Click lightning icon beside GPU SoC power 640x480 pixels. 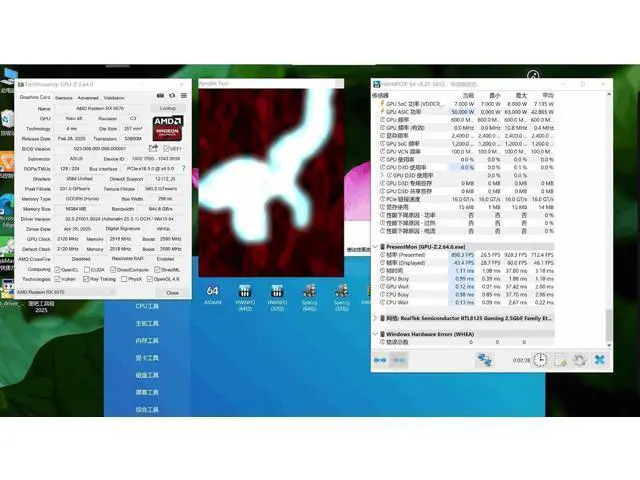click(x=382, y=104)
